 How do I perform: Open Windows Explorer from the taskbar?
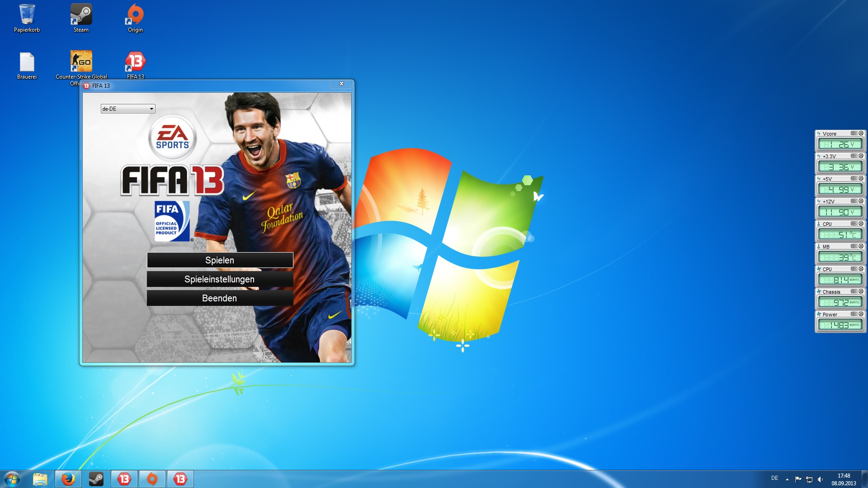tap(40, 479)
